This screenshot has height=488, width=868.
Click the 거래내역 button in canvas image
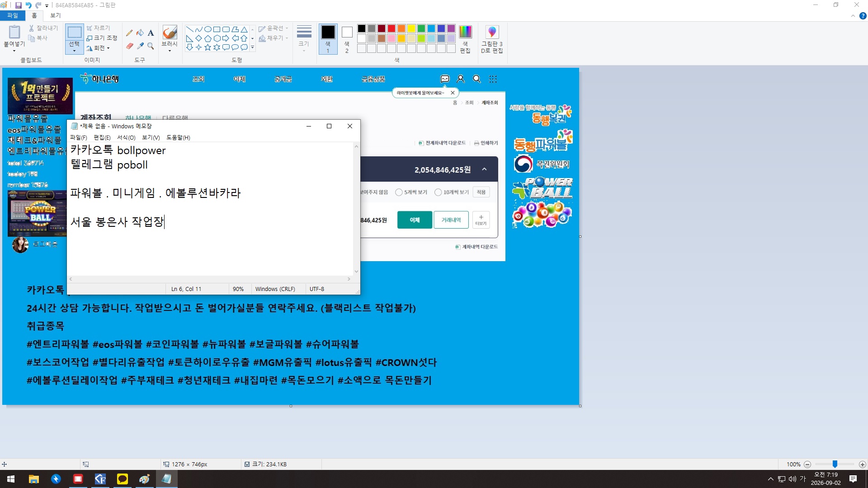click(x=451, y=220)
